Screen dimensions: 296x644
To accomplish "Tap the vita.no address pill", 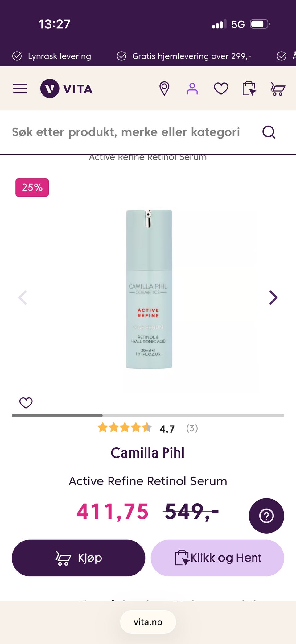I will (x=148, y=622).
